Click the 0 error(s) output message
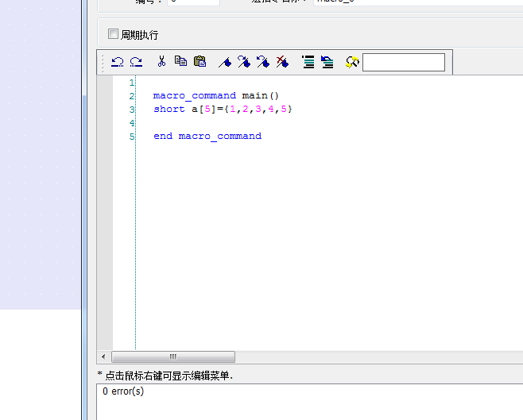 tap(123, 391)
